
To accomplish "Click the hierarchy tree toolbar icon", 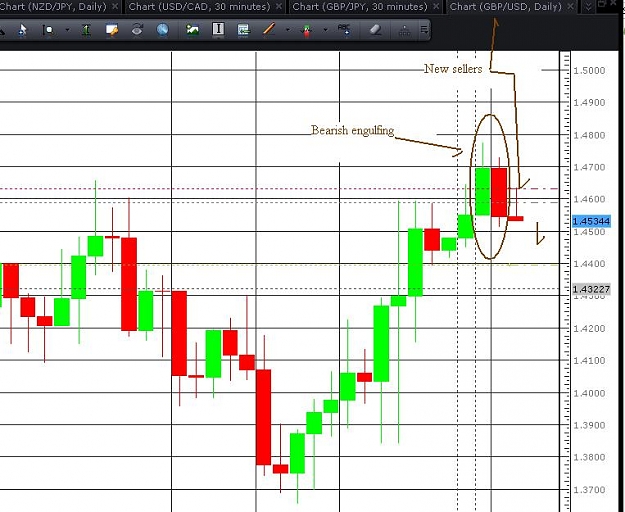I will (x=404, y=30).
